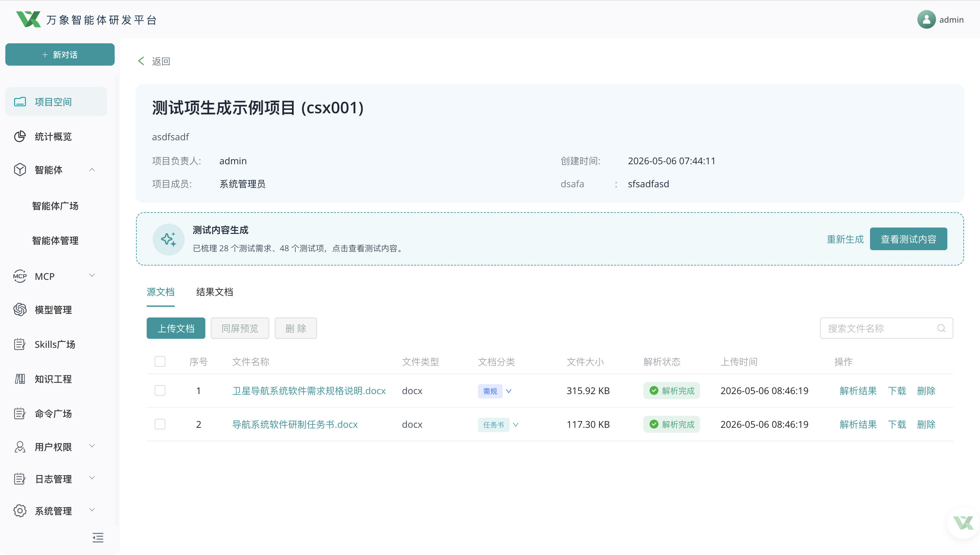Expand the 用户权限 submenu chevron
This screenshot has width=980, height=555.
click(92, 446)
